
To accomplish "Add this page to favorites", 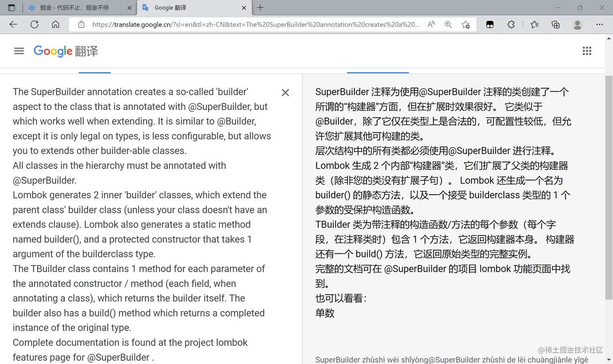I will pos(466,24).
